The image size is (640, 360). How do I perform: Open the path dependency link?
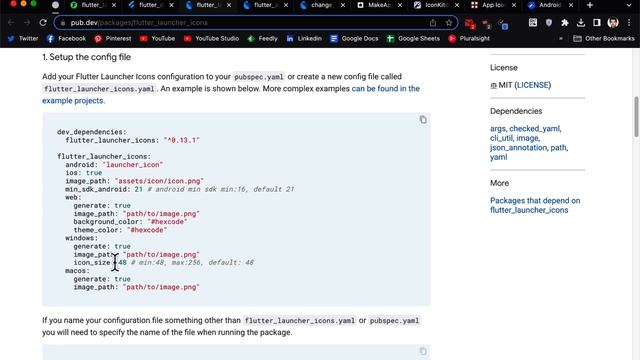coord(558,147)
